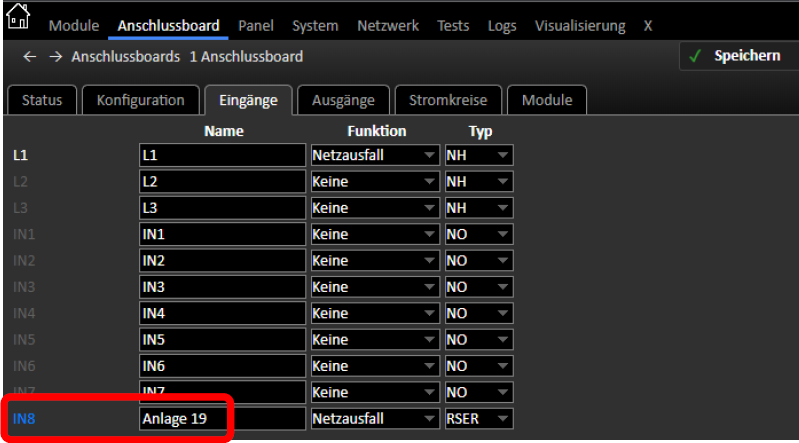Open the Typ dropdown for L2

click(x=478, y=182)
